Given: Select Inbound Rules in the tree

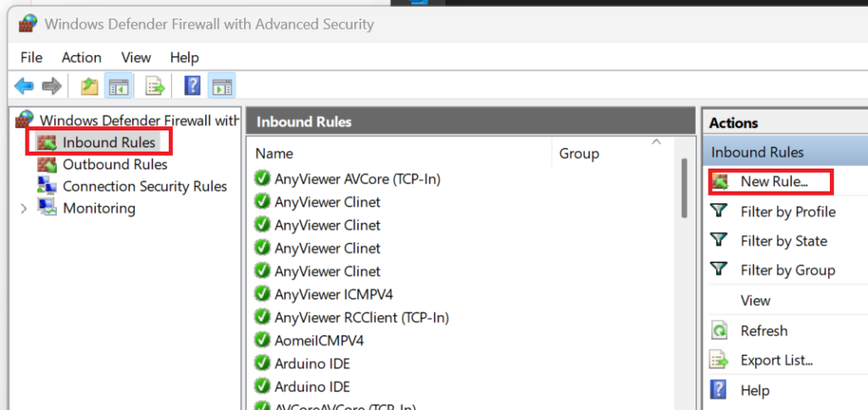Looking at the screenshot, I should [108, 142].
